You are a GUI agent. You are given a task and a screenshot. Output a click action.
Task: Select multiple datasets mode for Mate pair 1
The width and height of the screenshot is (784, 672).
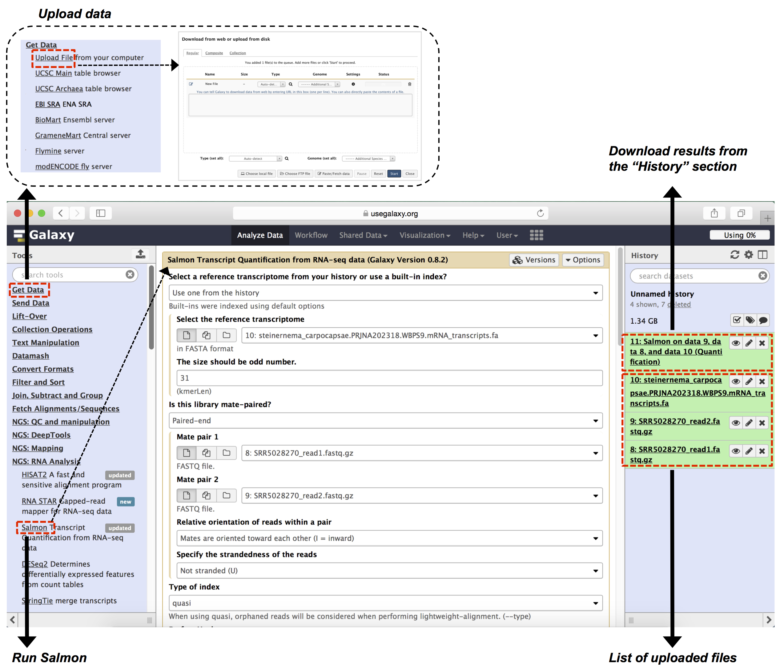(206, 453)
